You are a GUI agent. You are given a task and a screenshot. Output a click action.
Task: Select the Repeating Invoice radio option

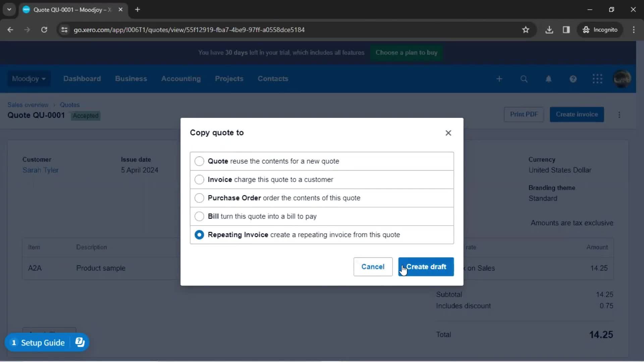199,235
